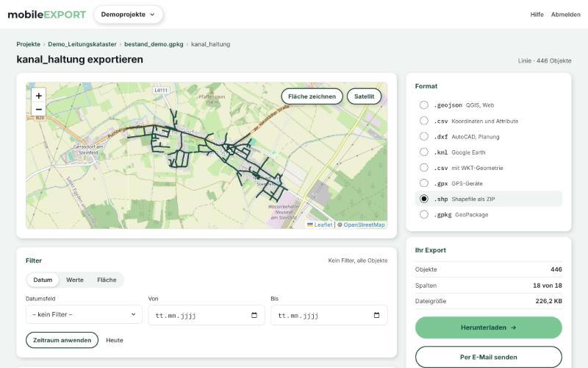Click the Bis date input field

click(329, 315)
